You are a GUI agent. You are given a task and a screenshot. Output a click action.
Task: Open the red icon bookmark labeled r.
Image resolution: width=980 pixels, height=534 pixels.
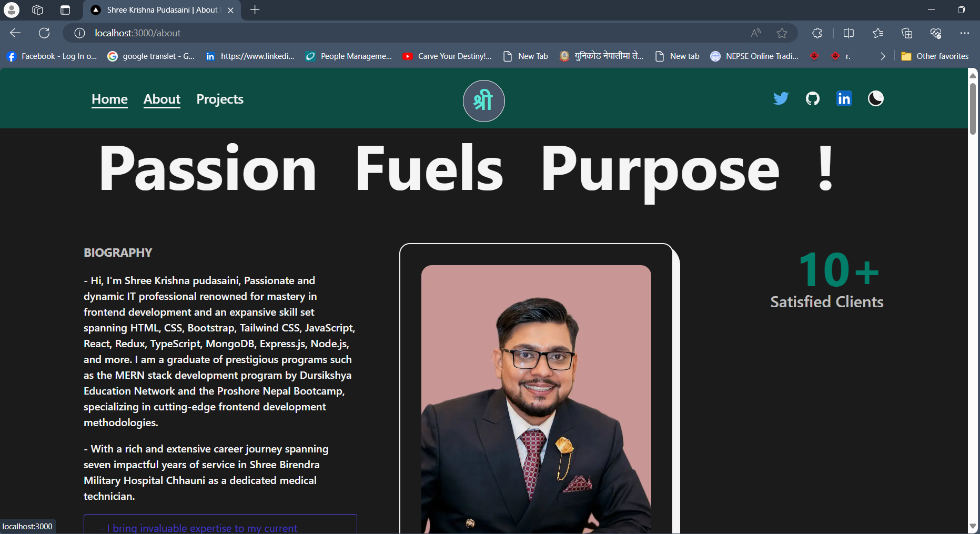coord(841,56)
